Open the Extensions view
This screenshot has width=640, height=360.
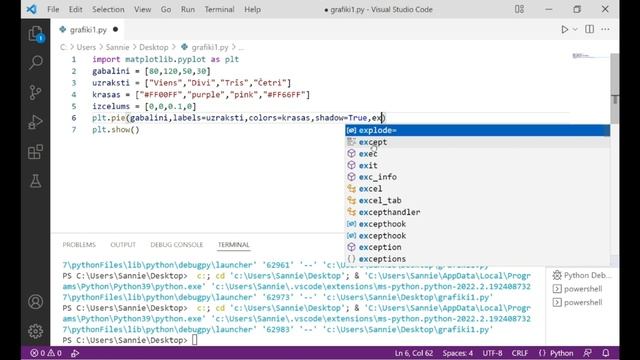tap(36, 152)
